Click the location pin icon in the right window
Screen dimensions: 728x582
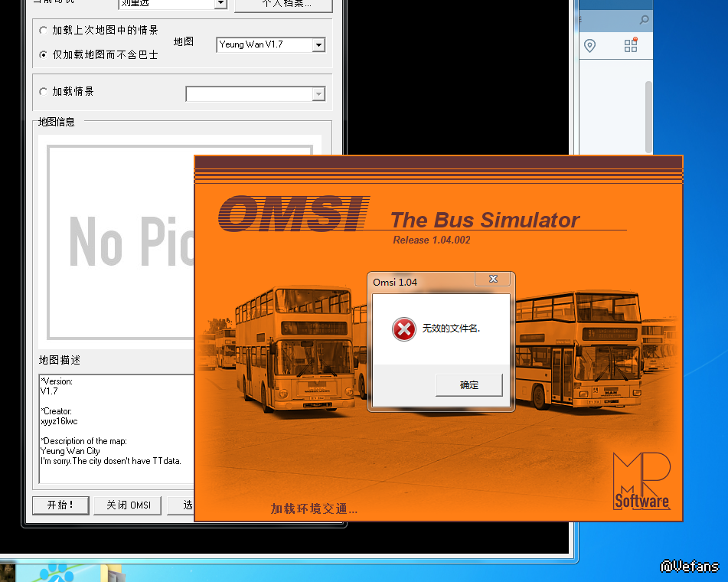point(589,45)
